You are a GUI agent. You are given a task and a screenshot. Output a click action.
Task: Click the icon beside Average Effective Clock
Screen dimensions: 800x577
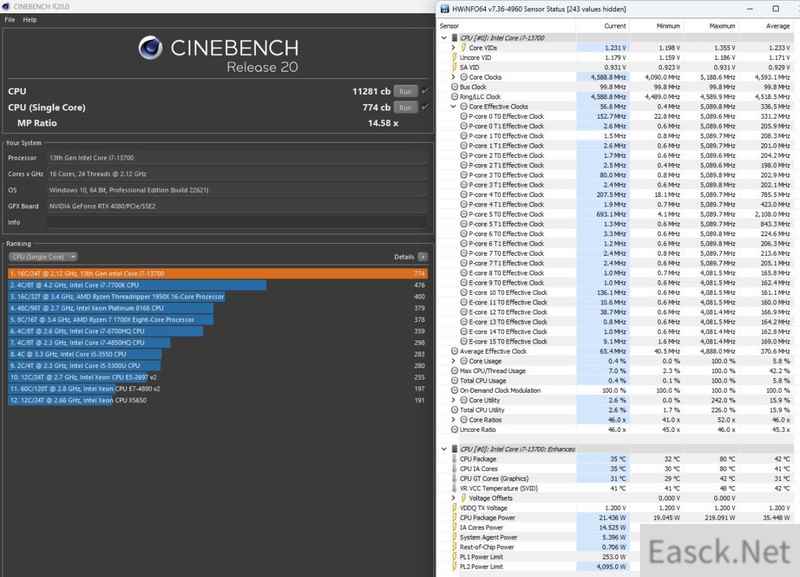454,351
